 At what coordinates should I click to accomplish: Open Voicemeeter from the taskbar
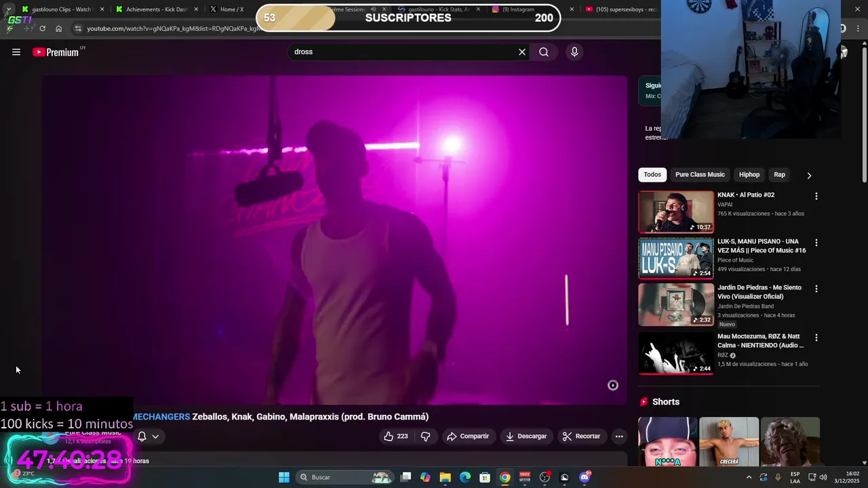click(525, 477)
